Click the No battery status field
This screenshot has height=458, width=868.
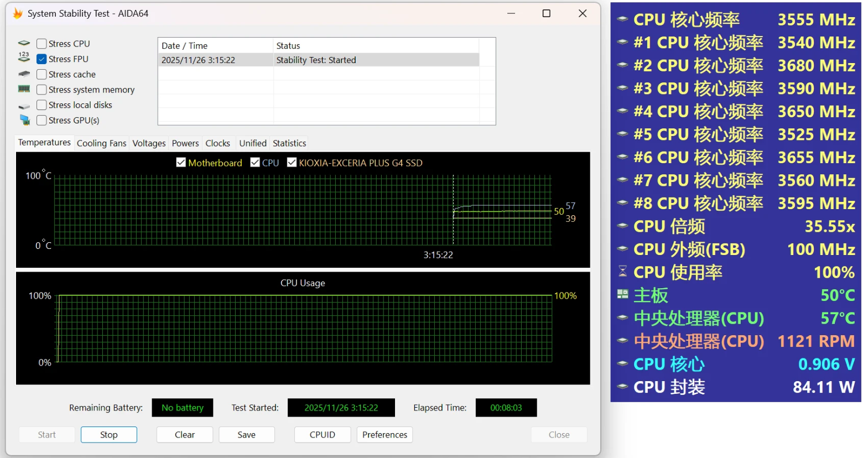click(183, 408)
